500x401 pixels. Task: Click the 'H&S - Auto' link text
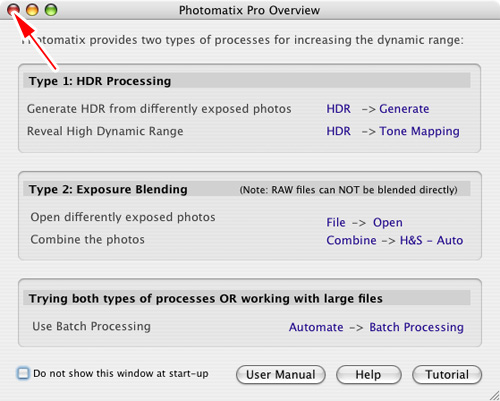[431, 240]
